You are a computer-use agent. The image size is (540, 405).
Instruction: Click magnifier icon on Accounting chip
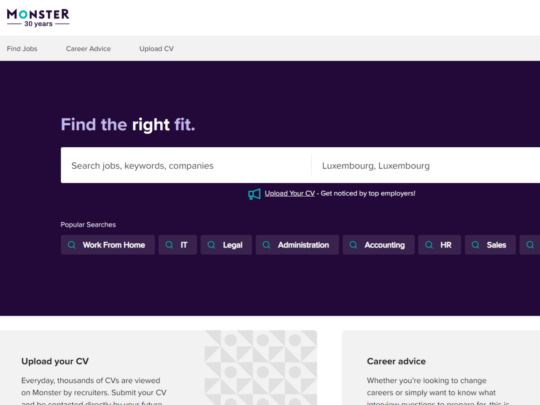(353, 245)
